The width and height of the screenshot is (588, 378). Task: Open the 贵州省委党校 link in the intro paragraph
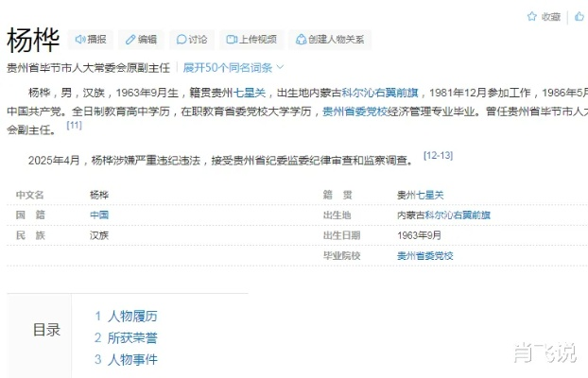point(355,112)
